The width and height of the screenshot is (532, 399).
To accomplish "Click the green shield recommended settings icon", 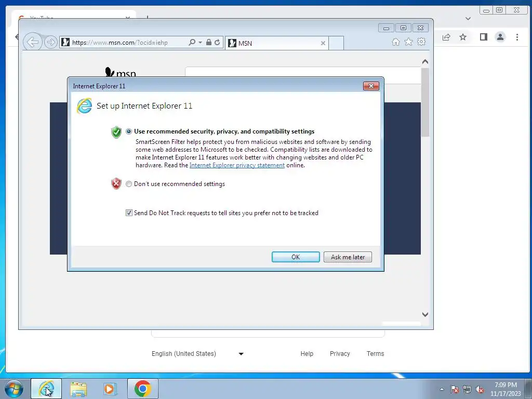I will (x=116, y=132).
